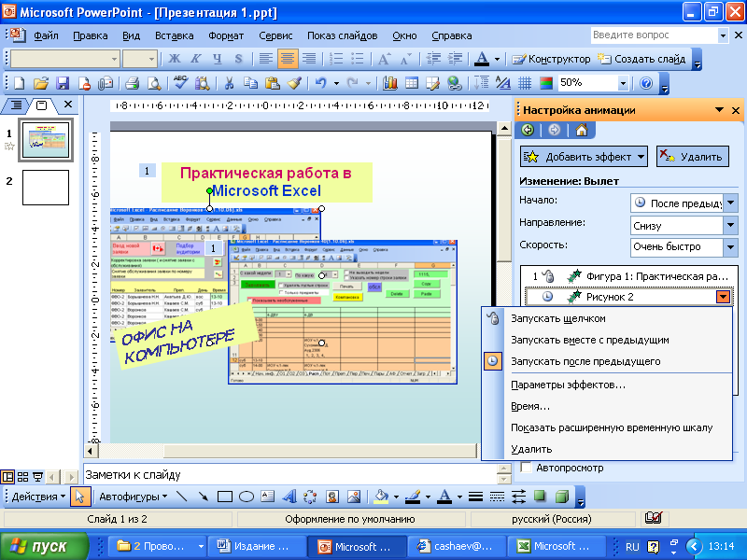747x560 pixels.
Task: Click the Создать слайд button
Action: pyautogui.click(x=641, y=59)
